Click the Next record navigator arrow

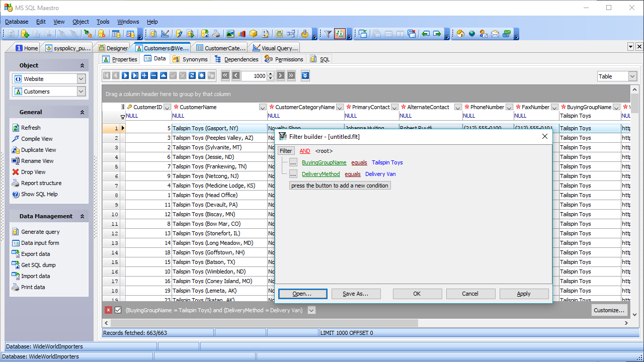125,75
